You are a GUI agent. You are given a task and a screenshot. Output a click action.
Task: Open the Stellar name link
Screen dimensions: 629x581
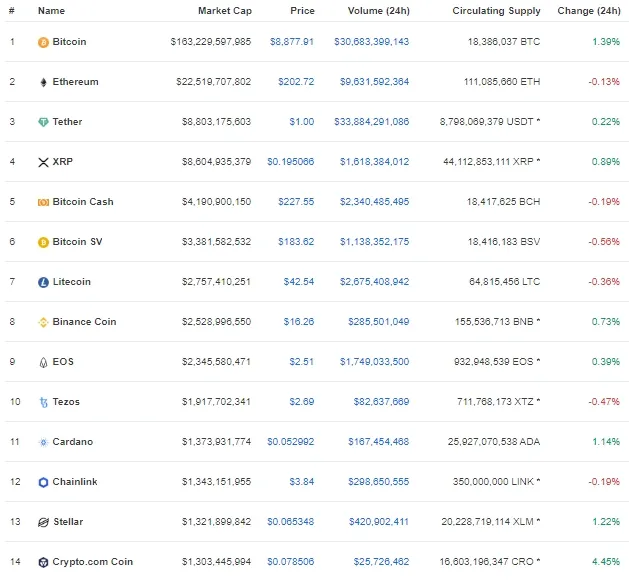68,522
